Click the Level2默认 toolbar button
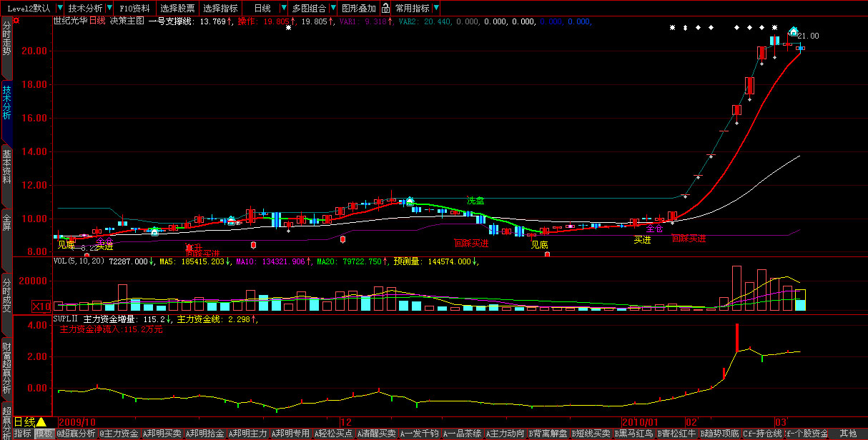 (x=29, y=9)
